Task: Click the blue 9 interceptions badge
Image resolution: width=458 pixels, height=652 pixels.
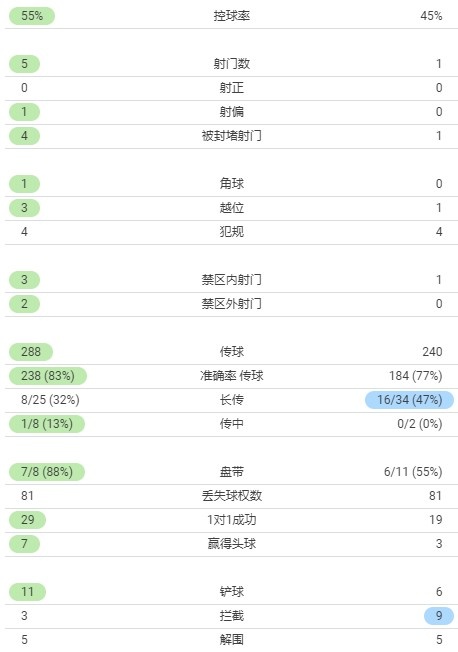Action: [439, 616]
